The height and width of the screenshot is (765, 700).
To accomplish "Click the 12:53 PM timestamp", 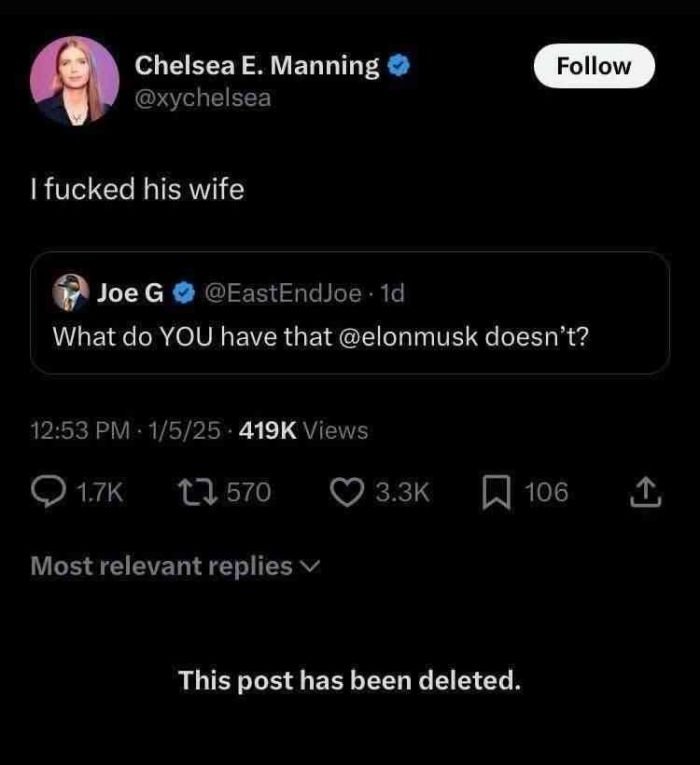I will (81, 431).
